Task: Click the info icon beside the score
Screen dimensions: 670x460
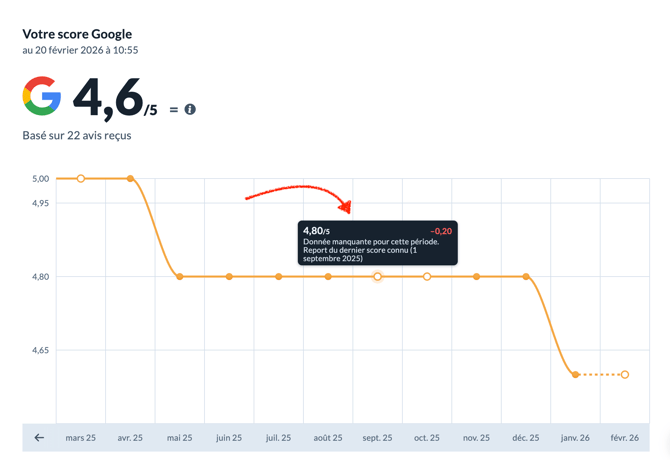Action: (x=190, y=109)
